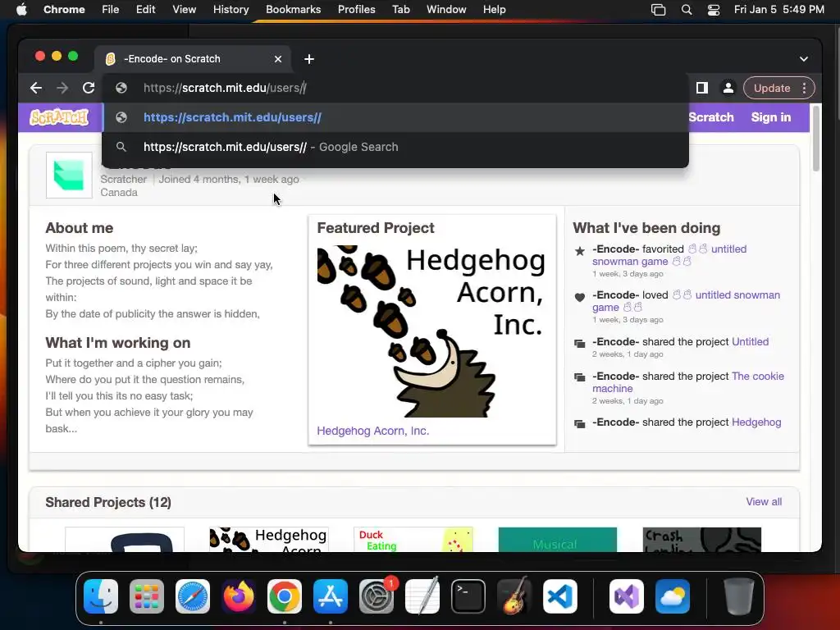Open the View menu
Screen dimensions: 840x630
coord(184,10)
